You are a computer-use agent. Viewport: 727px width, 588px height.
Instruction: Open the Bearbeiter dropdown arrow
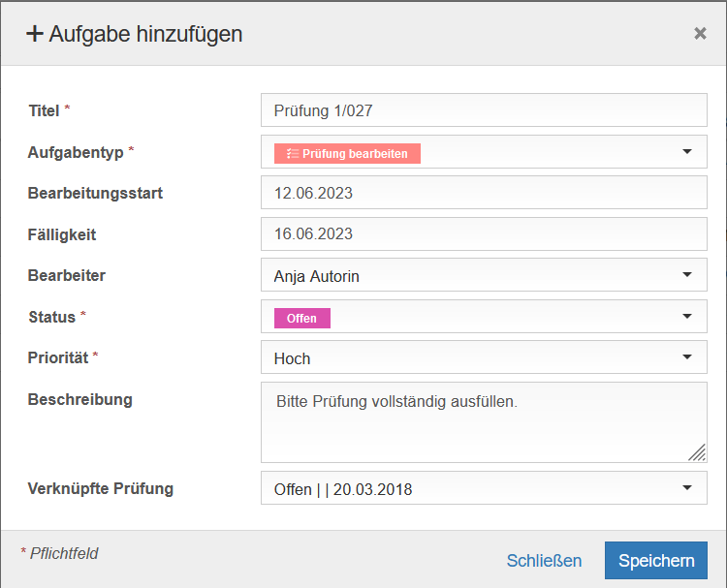tap(687, 275)
